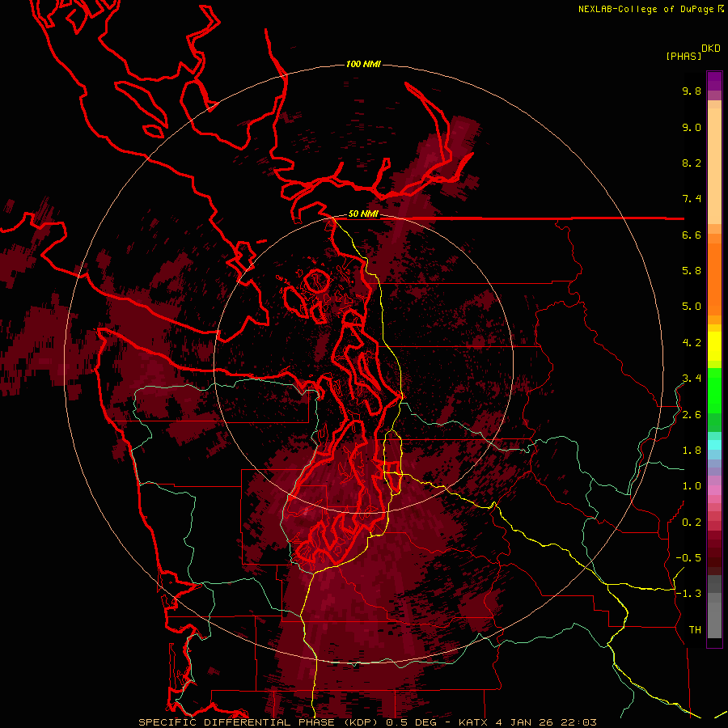Click the 9.8 value on the color scale

point(692,91)
